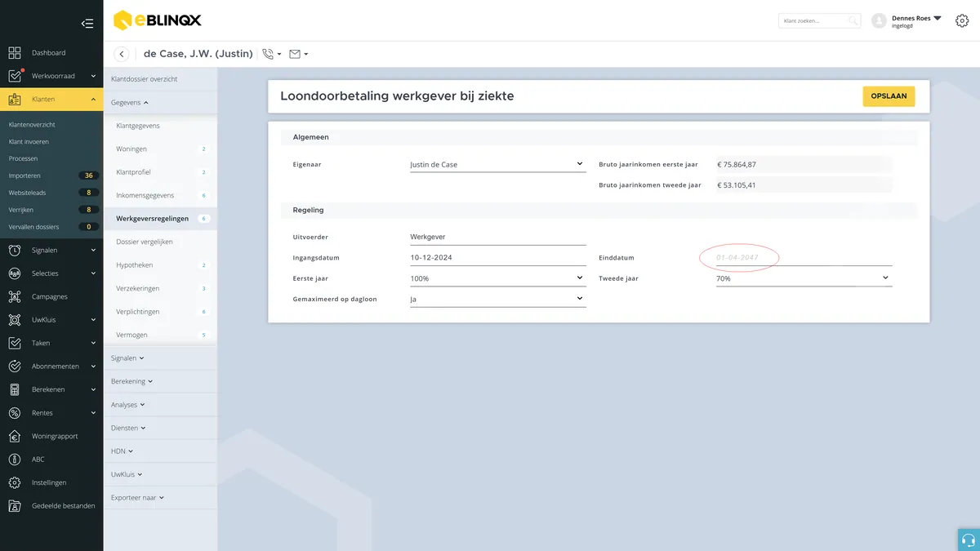Open the Vervallen dossiers link
This screenshot has height=551, width=980.
click(33, 227)
